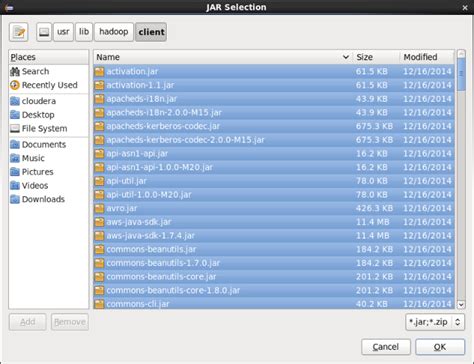Open File System in Places

pos(39,128)
